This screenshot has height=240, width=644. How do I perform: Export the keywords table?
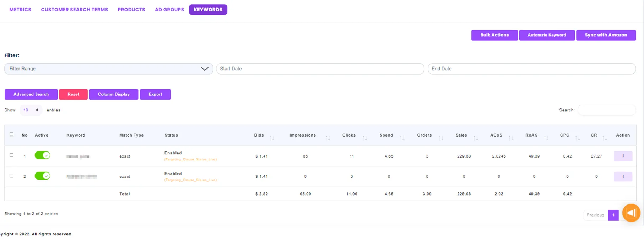click(155, 94)
